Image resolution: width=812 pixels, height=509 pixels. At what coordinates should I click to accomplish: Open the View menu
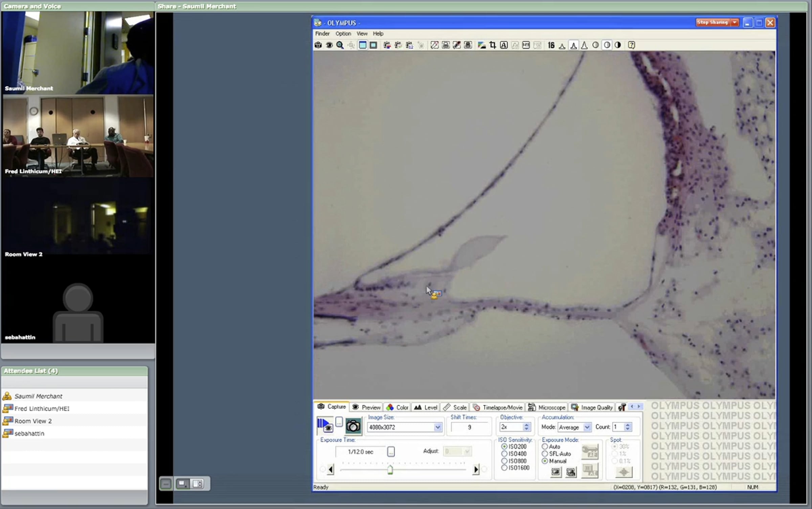(362, 34)
